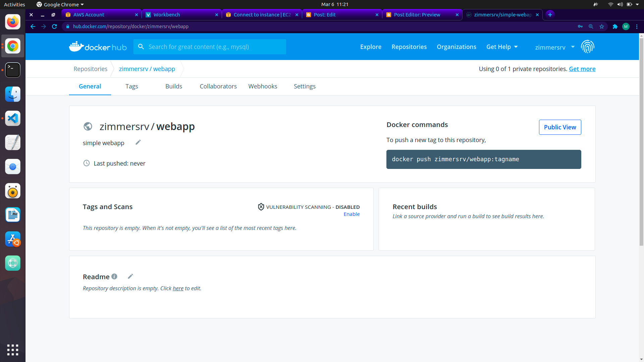Open the Collaborators tab
This screenshot has width=644, height=362.
(x=218, y=86)
